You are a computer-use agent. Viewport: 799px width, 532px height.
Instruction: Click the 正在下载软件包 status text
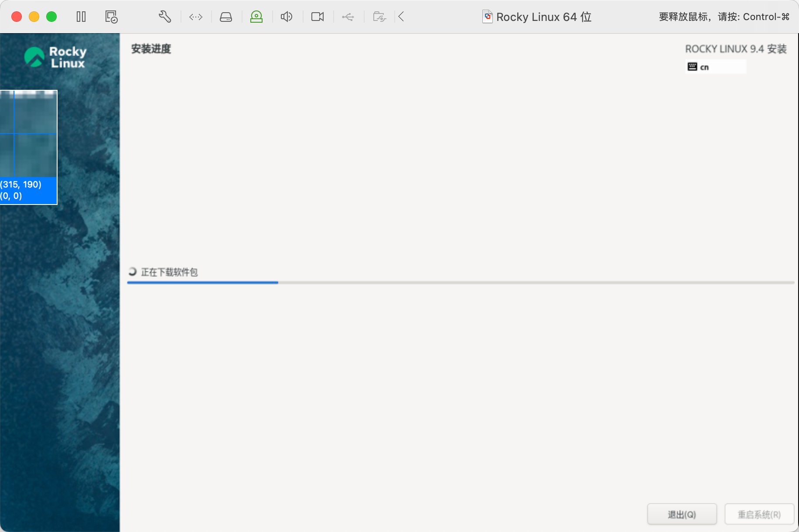[170, 272]
